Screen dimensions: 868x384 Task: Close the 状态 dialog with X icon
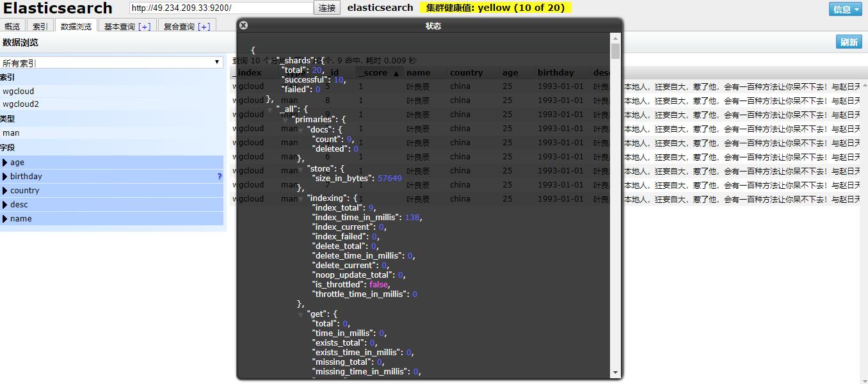coord(243,26)
